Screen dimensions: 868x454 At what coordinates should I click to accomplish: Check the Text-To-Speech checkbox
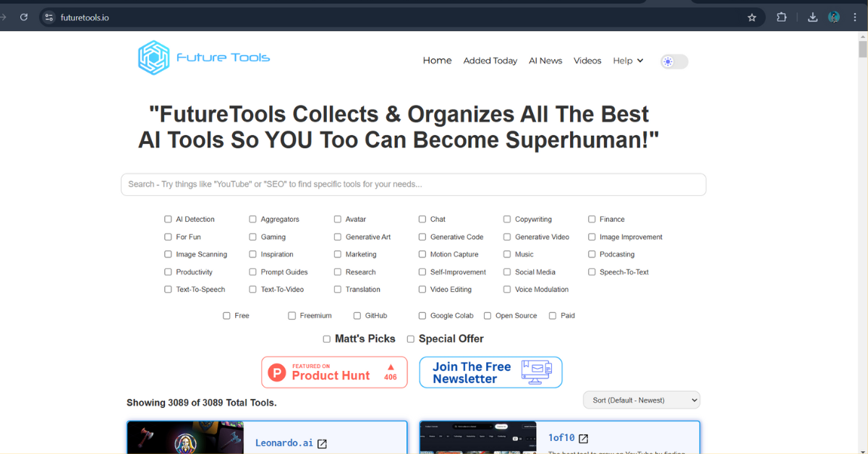coord(168,289)
